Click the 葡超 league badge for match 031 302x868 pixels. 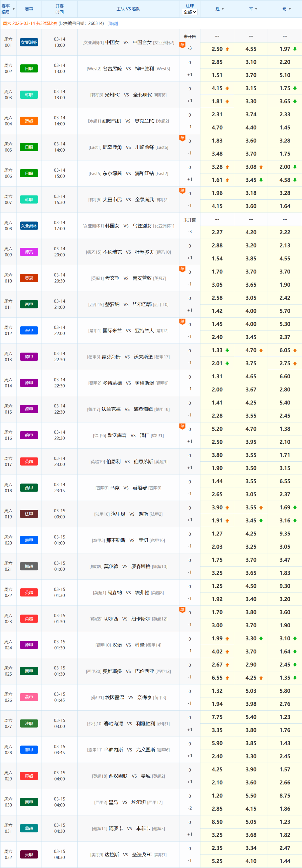[x=29, y=828]
